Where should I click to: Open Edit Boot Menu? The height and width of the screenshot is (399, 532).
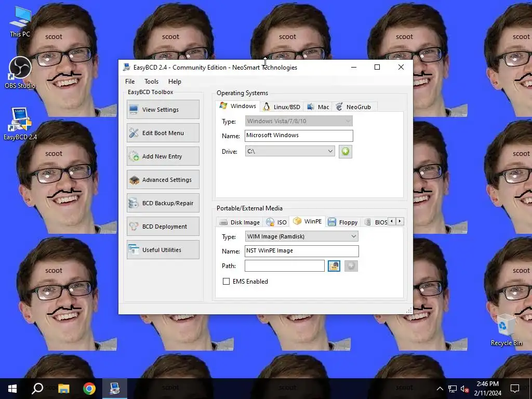(x=163, y=132)
